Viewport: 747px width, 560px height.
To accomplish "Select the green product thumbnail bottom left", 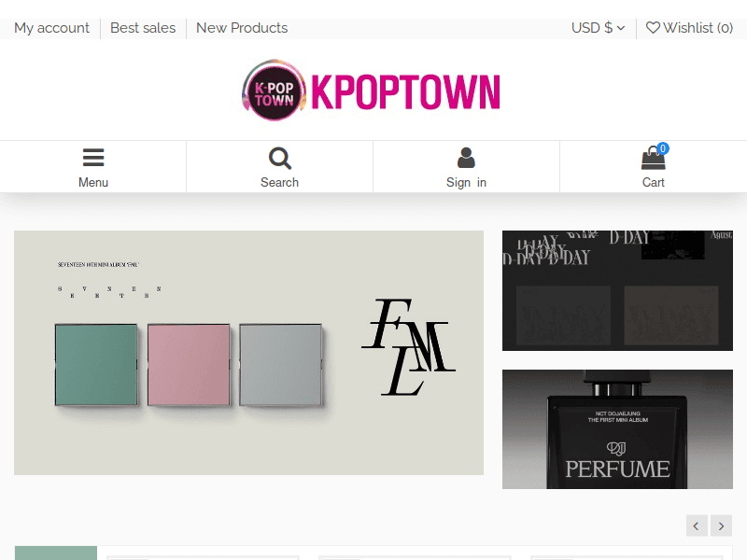I will tap(55, 553).
